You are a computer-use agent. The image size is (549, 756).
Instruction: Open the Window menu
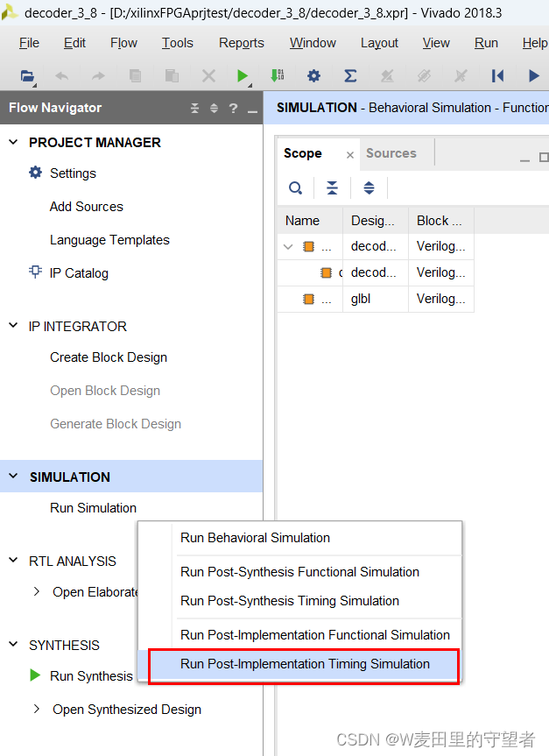click(313, 43)
